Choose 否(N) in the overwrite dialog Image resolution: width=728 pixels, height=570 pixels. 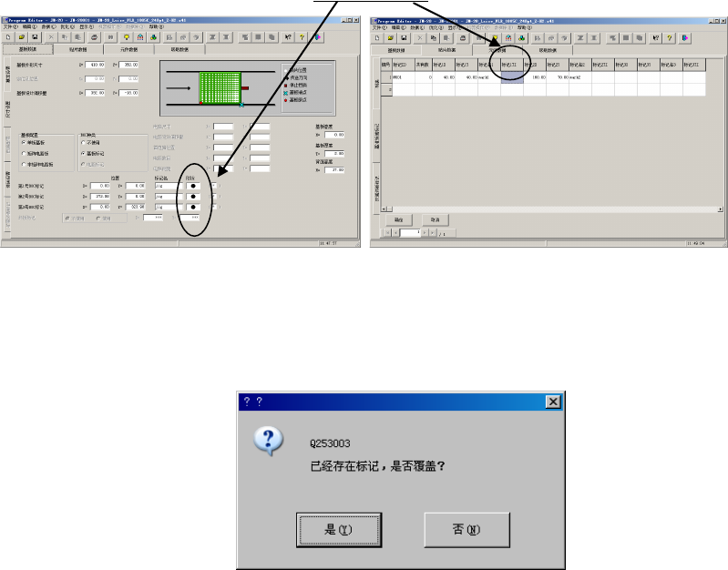point(467,530)
